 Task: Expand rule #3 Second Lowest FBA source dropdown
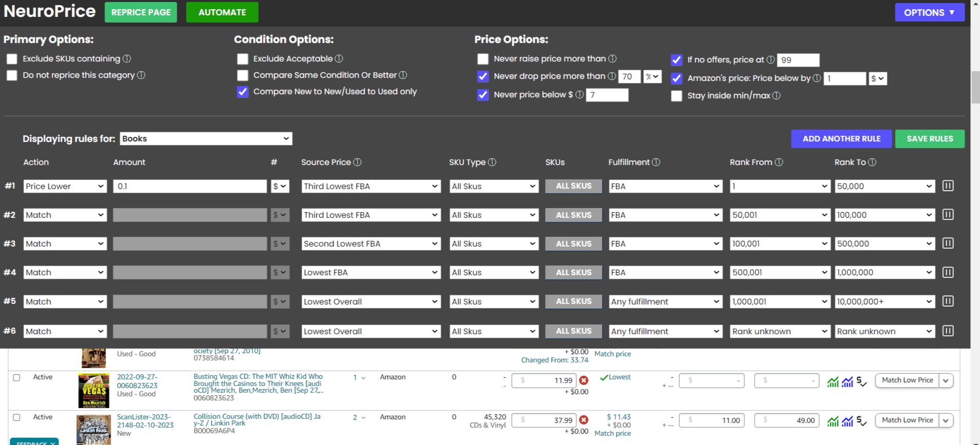click(x=370, y=244)
